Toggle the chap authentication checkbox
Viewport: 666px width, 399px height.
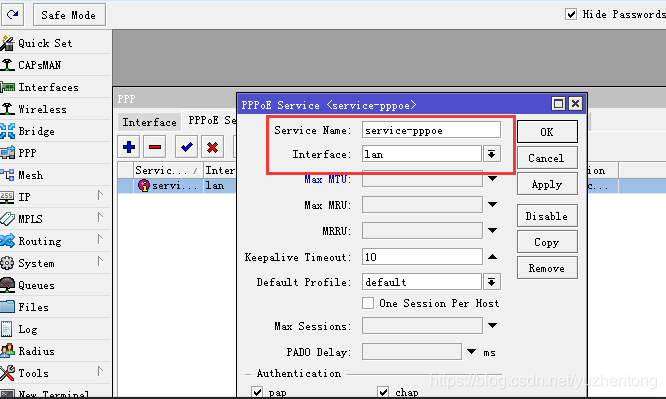pyautogui.click(x=383, y=391)
